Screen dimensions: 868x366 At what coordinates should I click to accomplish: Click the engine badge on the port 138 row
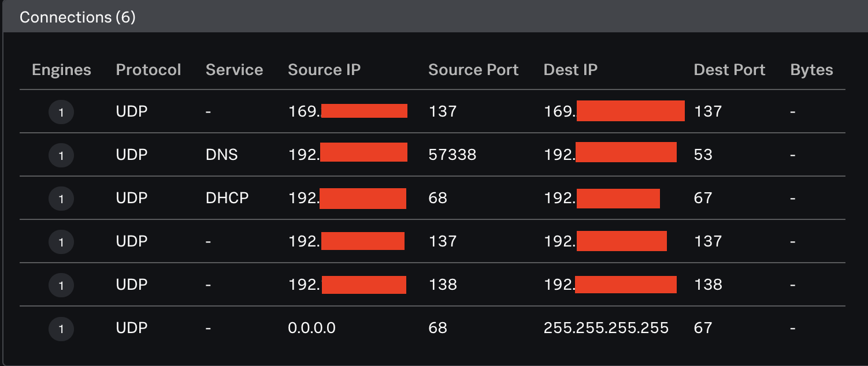tap(61, 285)
